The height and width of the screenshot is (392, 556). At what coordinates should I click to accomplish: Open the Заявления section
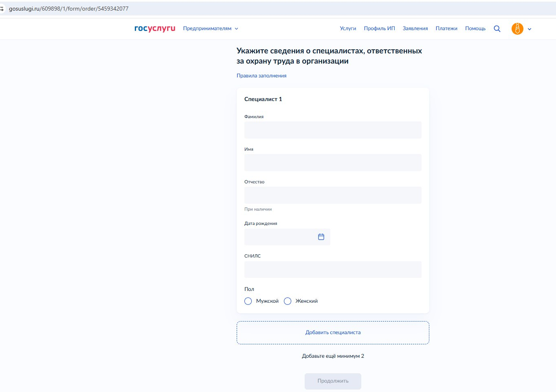415,29
